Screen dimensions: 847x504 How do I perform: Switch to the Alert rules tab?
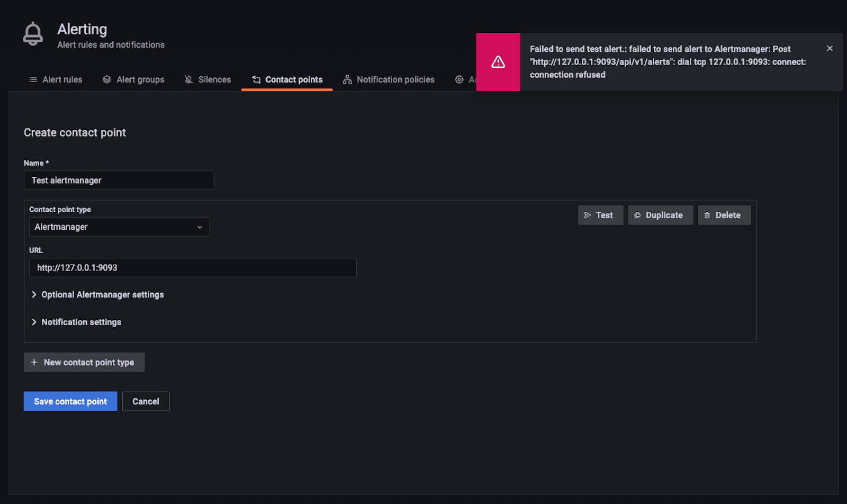click(62, 79)
